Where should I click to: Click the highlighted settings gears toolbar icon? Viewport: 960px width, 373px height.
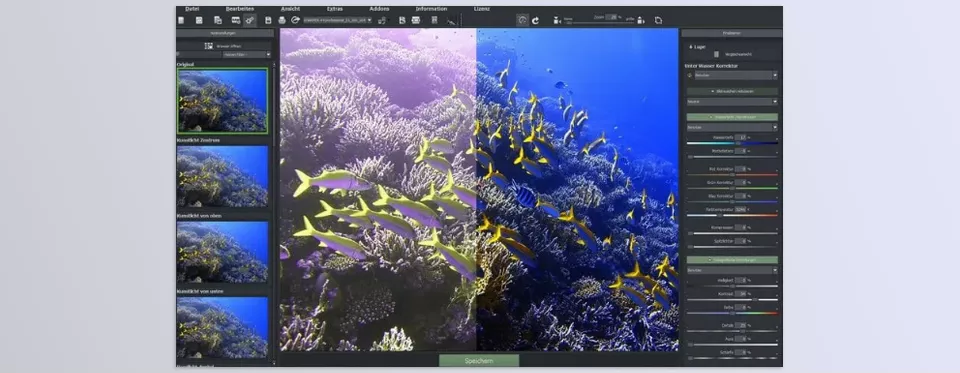(249, 20)
